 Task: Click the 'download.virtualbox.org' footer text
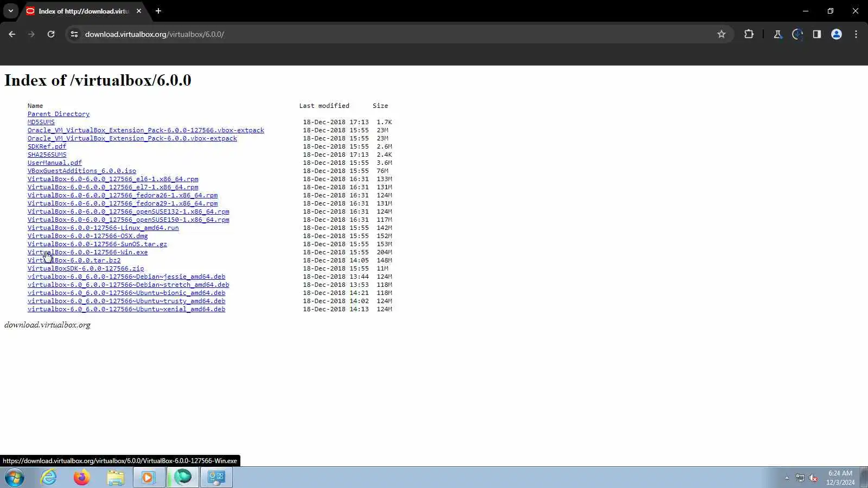pyautogui.click(x=47, y=325)
